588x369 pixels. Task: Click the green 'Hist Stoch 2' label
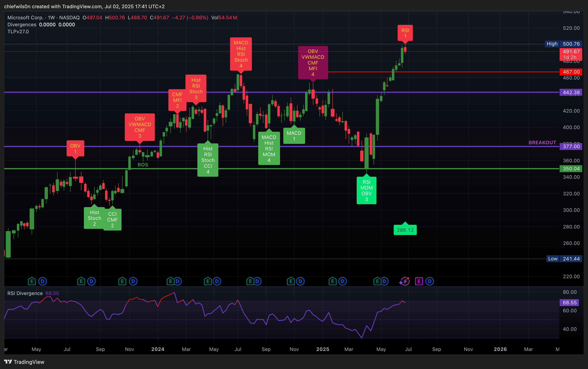94,218
